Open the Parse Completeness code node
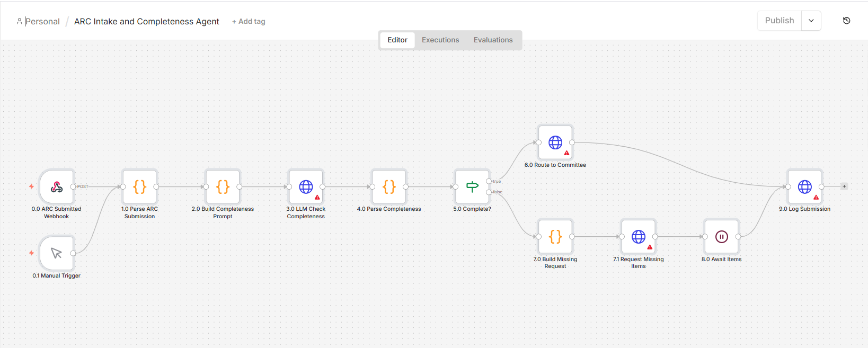Screen dimensions: 868x348 389,186
